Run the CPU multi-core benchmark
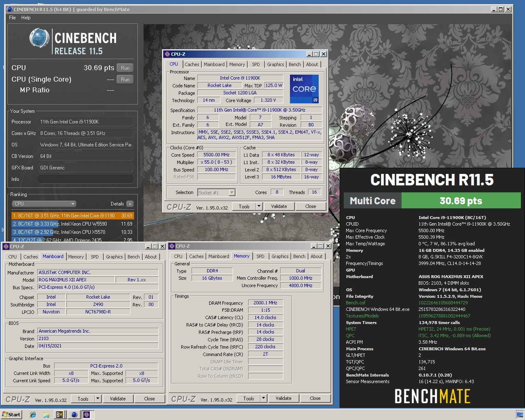The image size is (525, 420). pos(125,68)
